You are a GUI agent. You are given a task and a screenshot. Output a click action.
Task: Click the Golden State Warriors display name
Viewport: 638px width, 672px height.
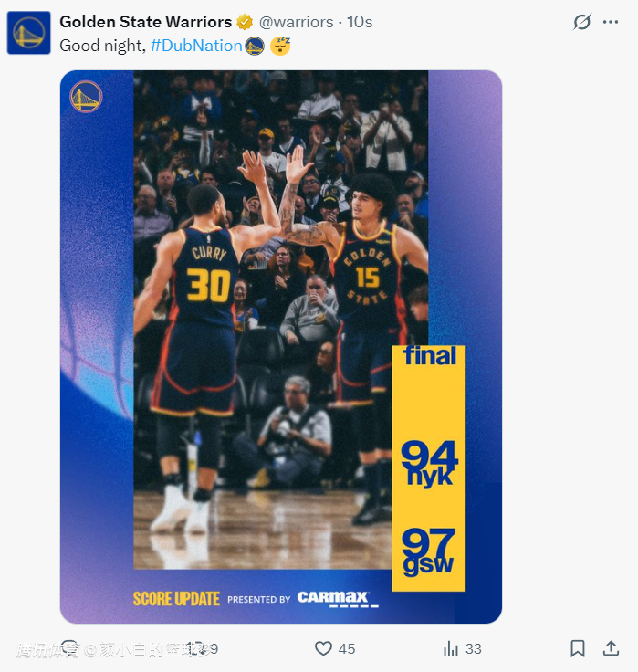[146, 22]
